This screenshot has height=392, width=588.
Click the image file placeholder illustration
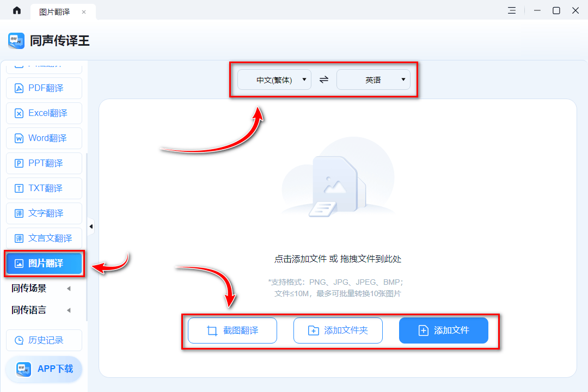tap(338, 177)
